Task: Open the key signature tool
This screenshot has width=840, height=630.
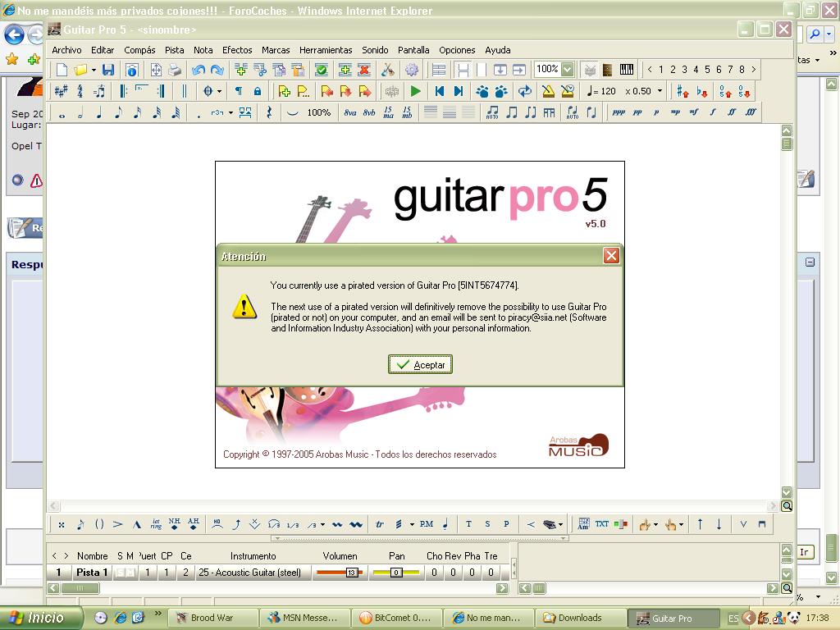Action: [61, 92]
